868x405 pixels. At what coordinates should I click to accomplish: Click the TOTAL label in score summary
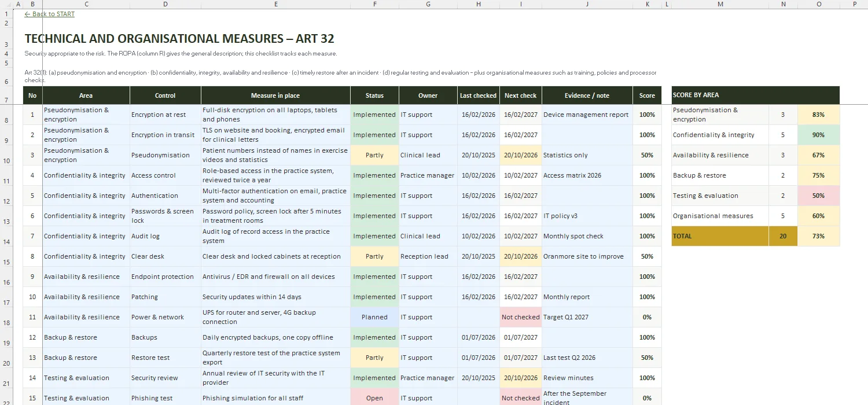(720, 236)
